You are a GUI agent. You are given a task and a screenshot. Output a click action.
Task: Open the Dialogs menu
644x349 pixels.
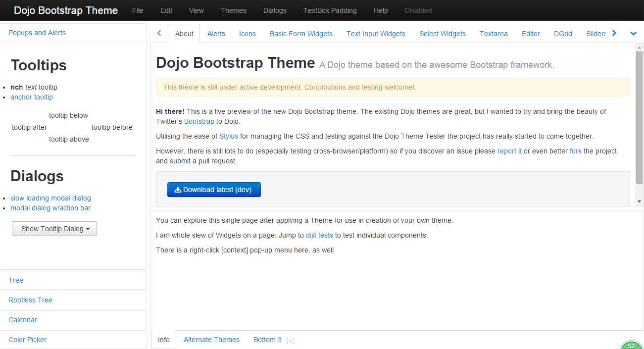(275, 10)
